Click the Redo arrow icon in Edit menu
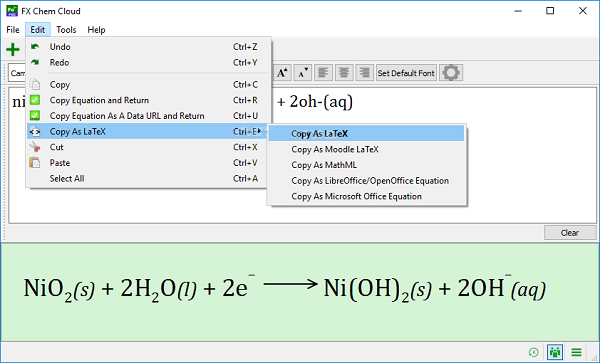The image size is (600, 363). point(35,62)
